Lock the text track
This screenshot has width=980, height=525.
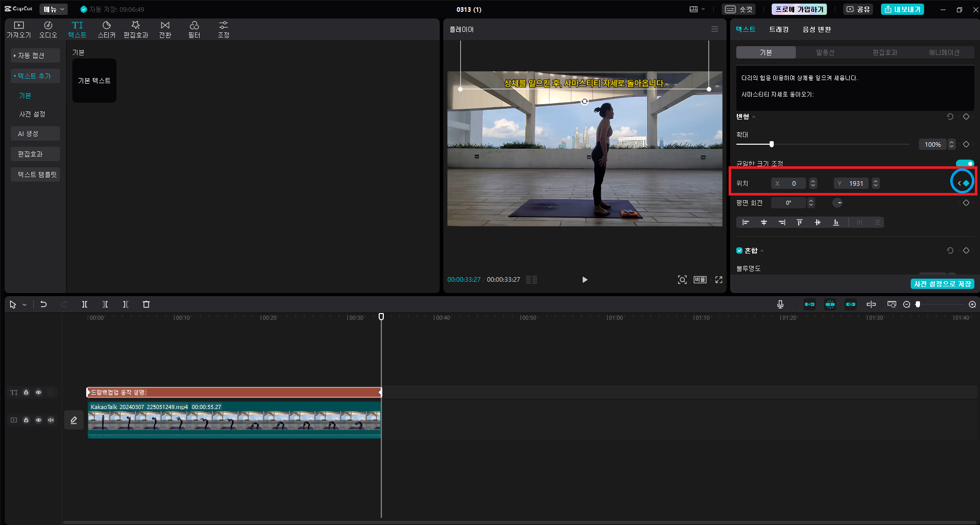pyautogui.click(x=26, y=392)
